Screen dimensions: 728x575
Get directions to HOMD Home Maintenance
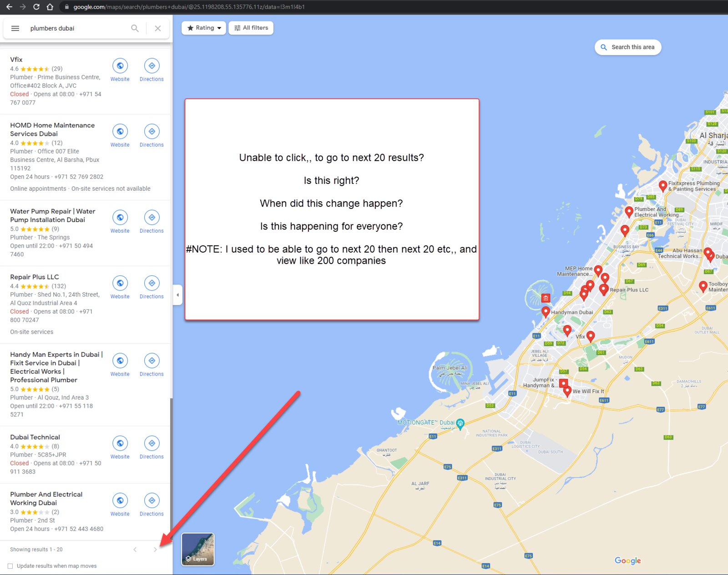152,131
